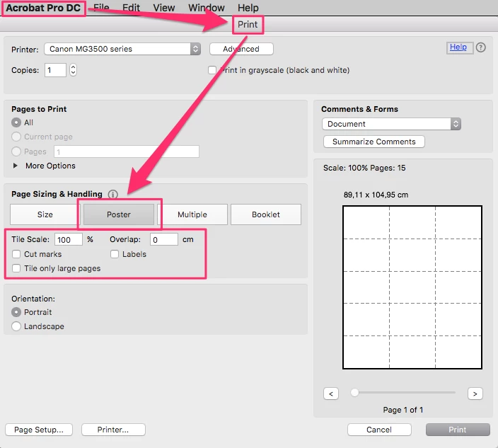Open the Comments & Forms Document dropdown

tap(391, 124)
